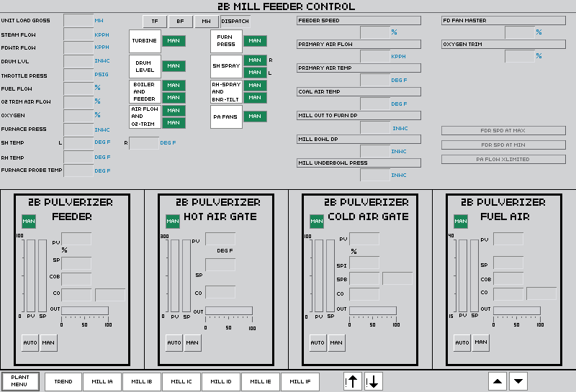Click the Plant Menu button

click(20, 380)
